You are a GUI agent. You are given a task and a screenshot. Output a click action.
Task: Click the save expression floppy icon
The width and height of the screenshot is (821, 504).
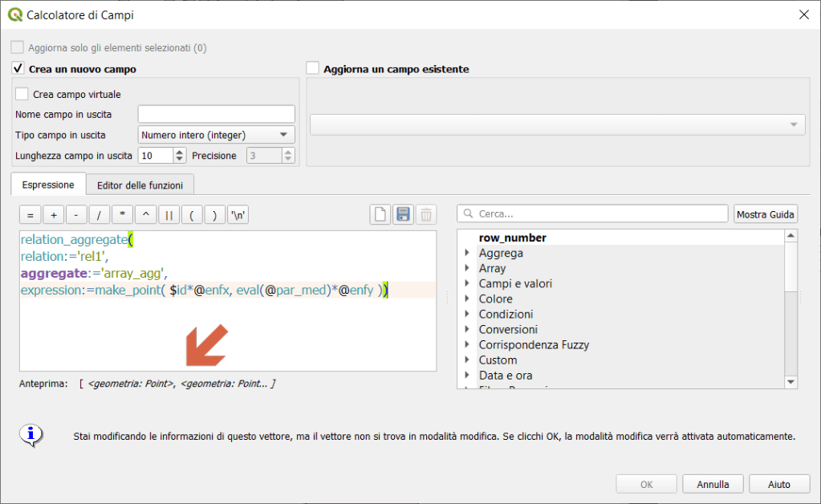click(x=403, y=214)
